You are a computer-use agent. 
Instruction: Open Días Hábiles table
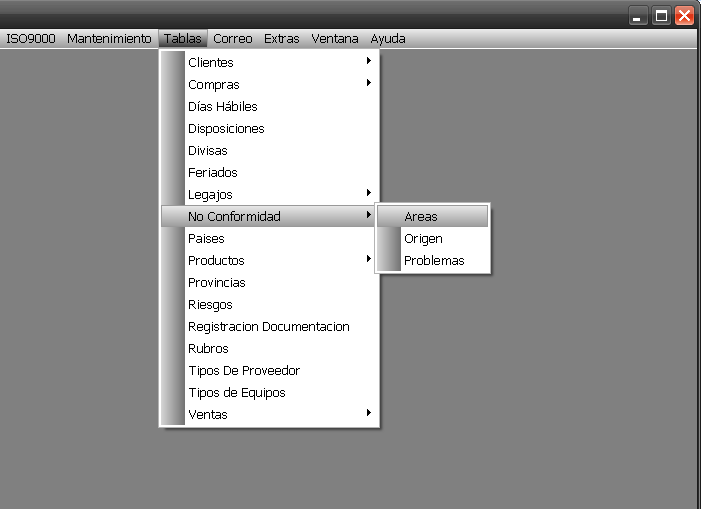(222, 106)
